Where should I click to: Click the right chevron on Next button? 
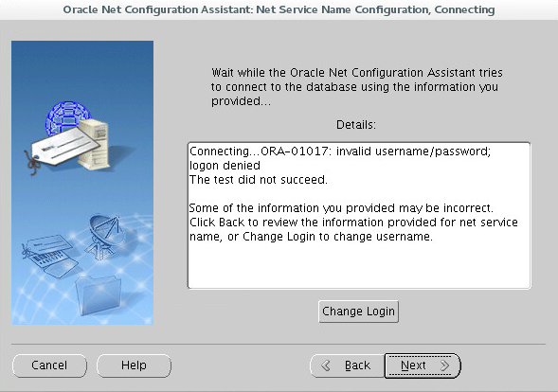[x=444, y=365]
